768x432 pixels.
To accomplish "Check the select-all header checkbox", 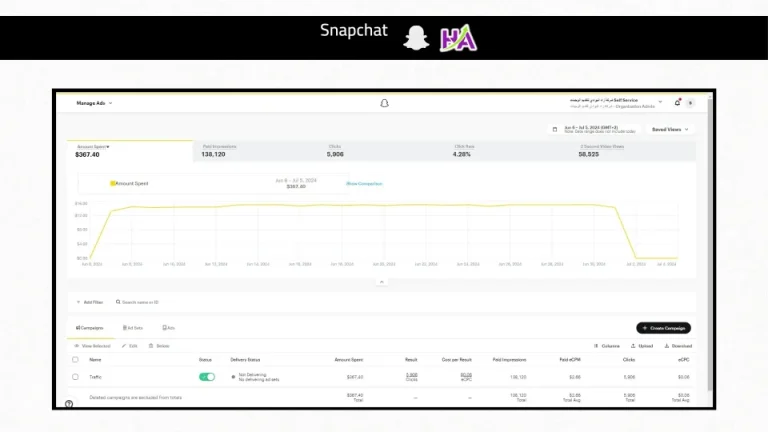I will point(75,360).
